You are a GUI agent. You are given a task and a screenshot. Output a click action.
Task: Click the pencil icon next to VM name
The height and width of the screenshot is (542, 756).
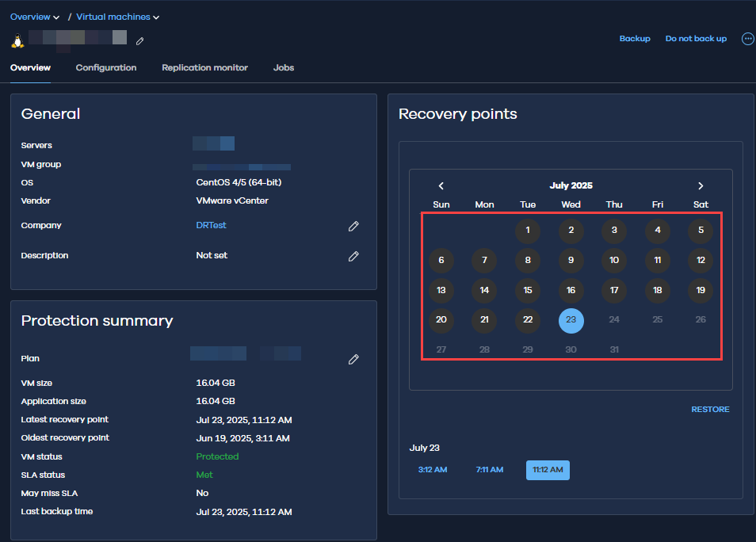pyautogui.click(x=139, y=41)
